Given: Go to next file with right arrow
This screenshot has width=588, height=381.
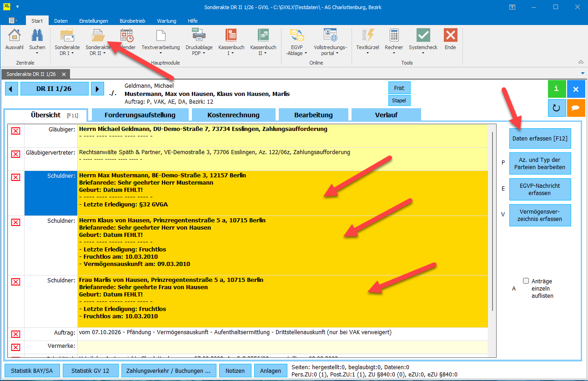Looking at the screenshot, I should pyautogui.click(x=97, y=89).
